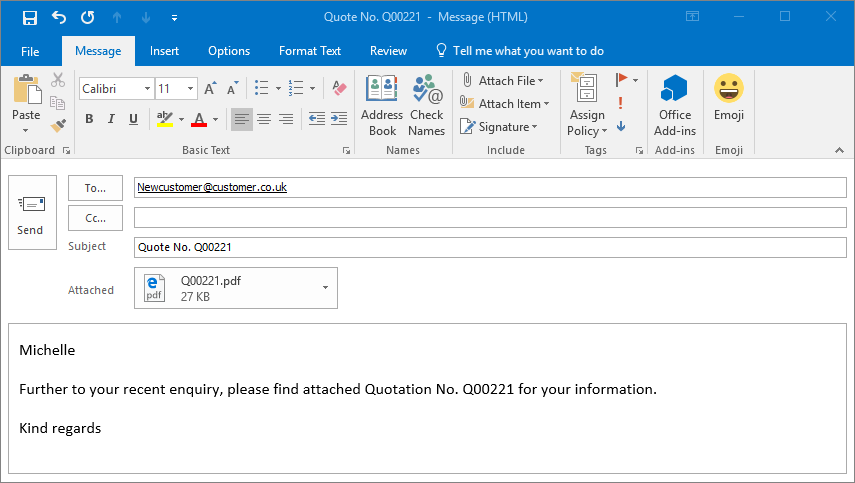Screen dimensions: 855x483
Task: Click the Check Names icon
Action: 426,105
